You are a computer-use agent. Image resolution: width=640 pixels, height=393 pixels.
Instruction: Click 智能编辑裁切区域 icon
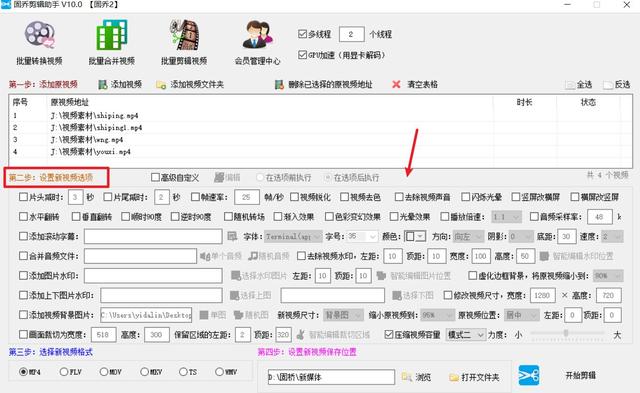300,335
